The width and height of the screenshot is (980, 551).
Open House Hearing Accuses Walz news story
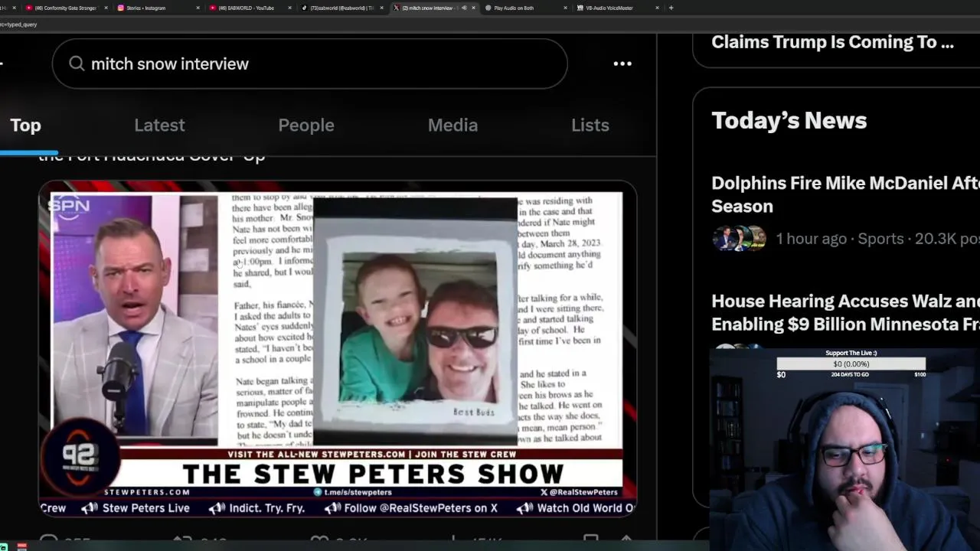(x=845, y=313)
